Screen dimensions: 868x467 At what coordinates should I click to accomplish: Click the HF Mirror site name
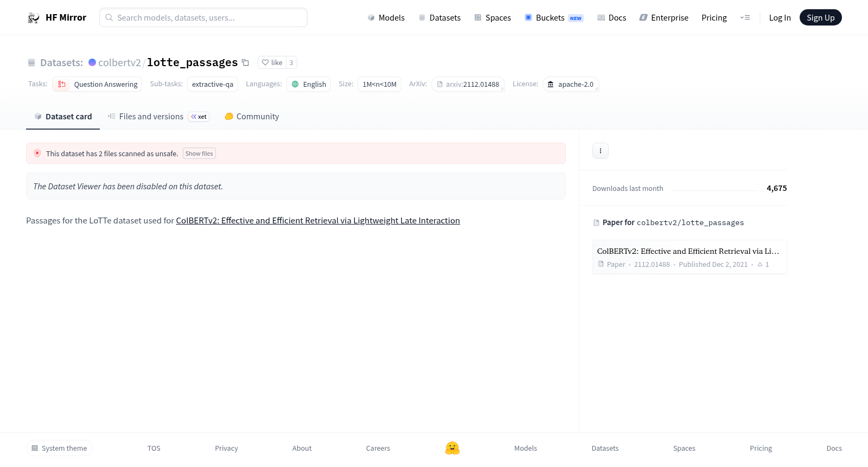pos(66,18)
